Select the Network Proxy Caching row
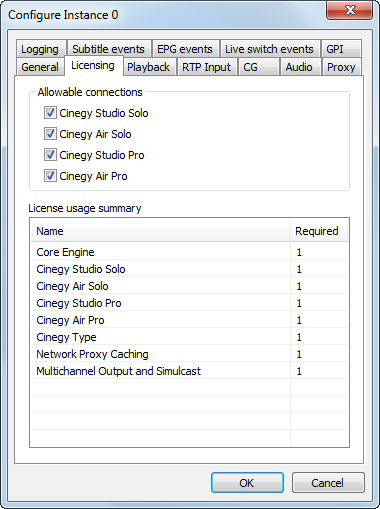Screen dimensions: 380x509 point(189,354)
